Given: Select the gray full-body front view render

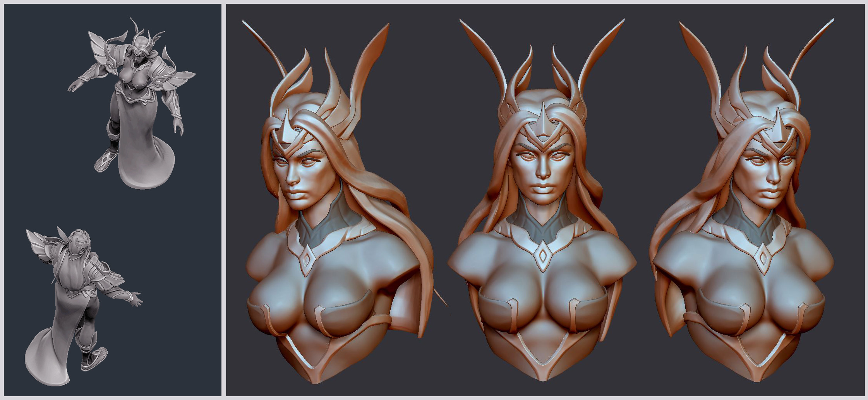Looking at the screenshot, I should click(x=132, y=103).
